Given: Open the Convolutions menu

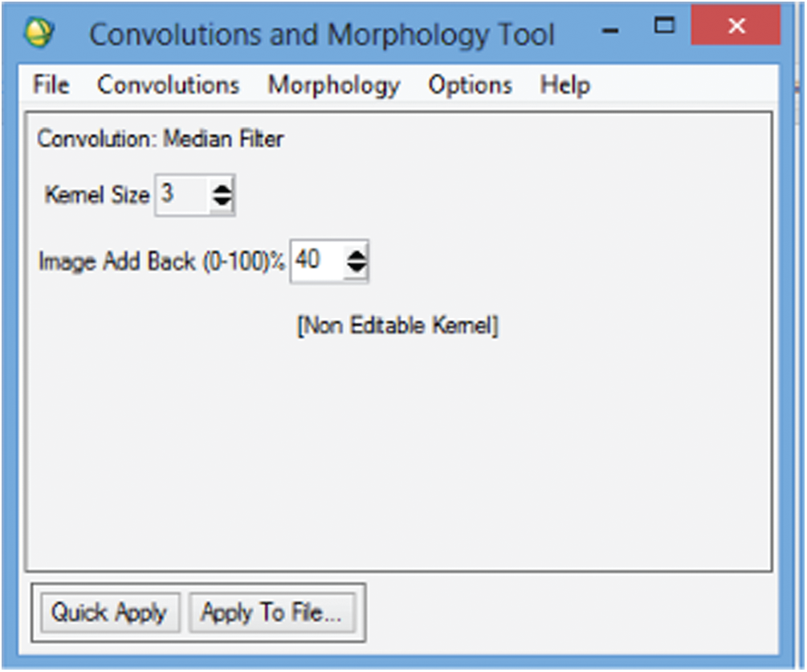Looking at the screenshot, I should [169, 85].
